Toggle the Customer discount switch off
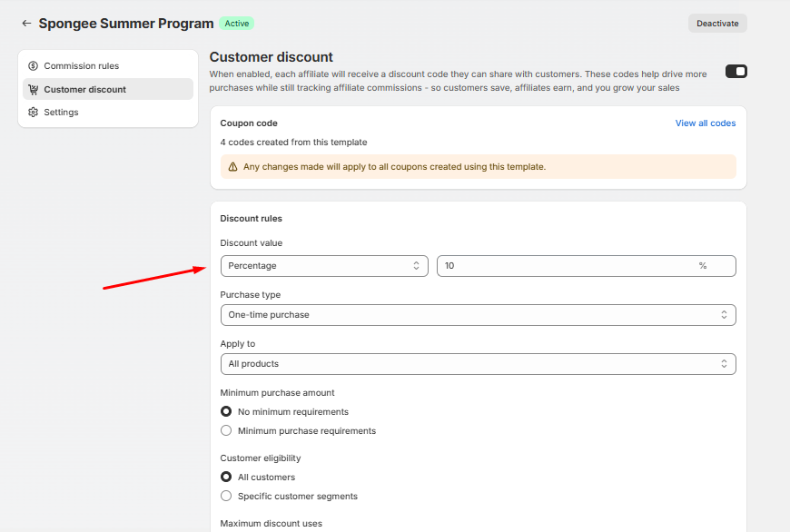This screenshot has width=790, height=532. pyautogui.click(x=736, y=72)
